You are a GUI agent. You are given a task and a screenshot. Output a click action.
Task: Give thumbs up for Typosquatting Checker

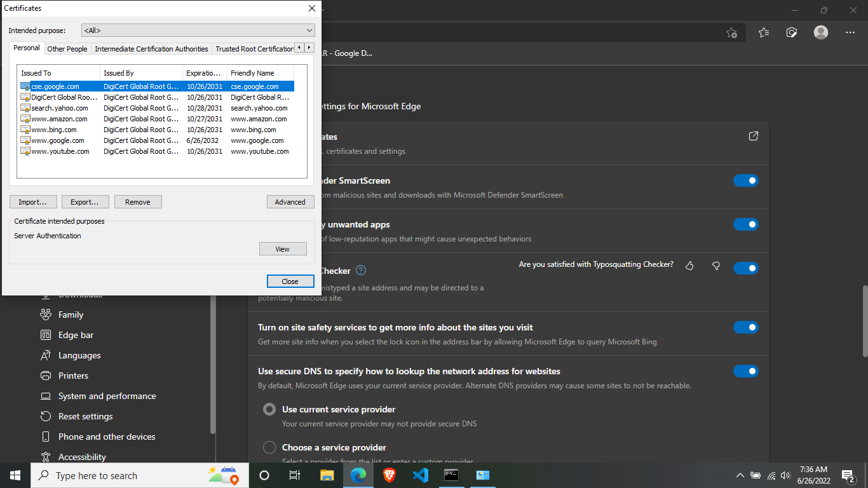tap(690, 266)
